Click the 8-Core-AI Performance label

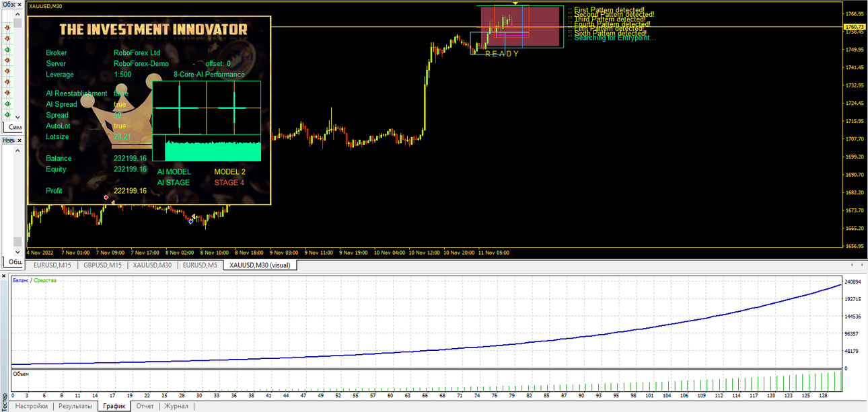pyautogui.click(x=209, y=75)
